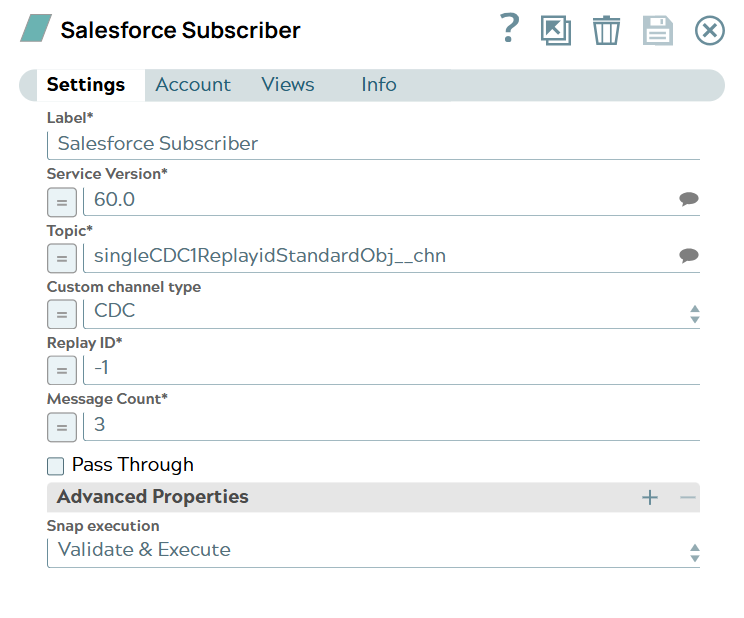This screenshot has height=618, width=744.
Task: Edit the Replay ID field value -1
Action: tap(391, 368)
